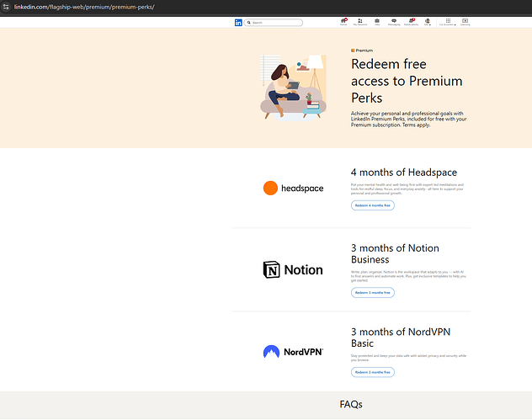Redeem 3 months free of Notion Business
Screen dimensions: 532x420
pyautogui.click(x=373, y=292)
